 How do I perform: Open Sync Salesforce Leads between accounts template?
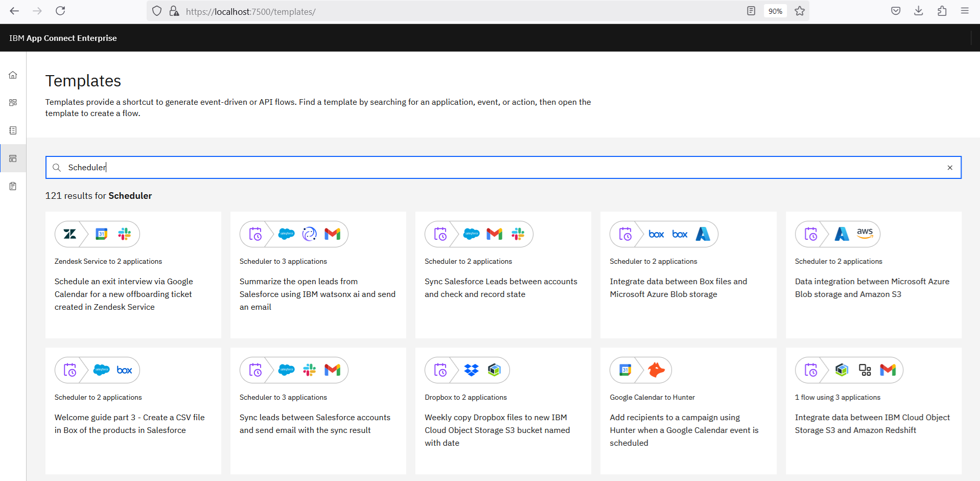(x=503, y=275)
